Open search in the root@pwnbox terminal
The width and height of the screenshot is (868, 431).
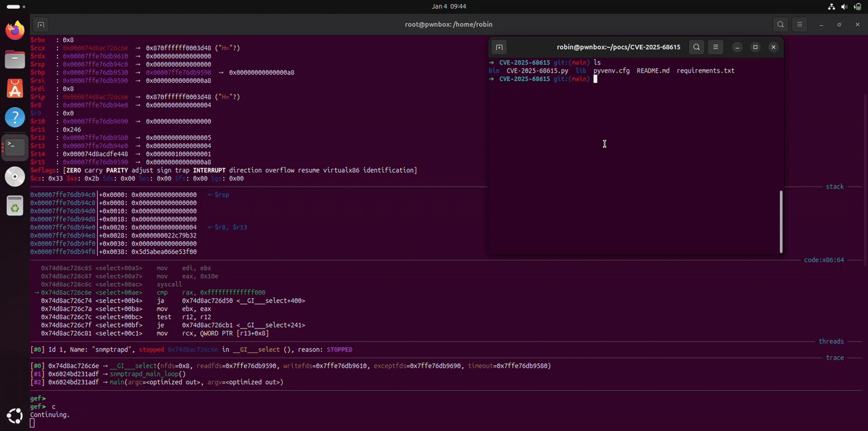pos(781,24)
